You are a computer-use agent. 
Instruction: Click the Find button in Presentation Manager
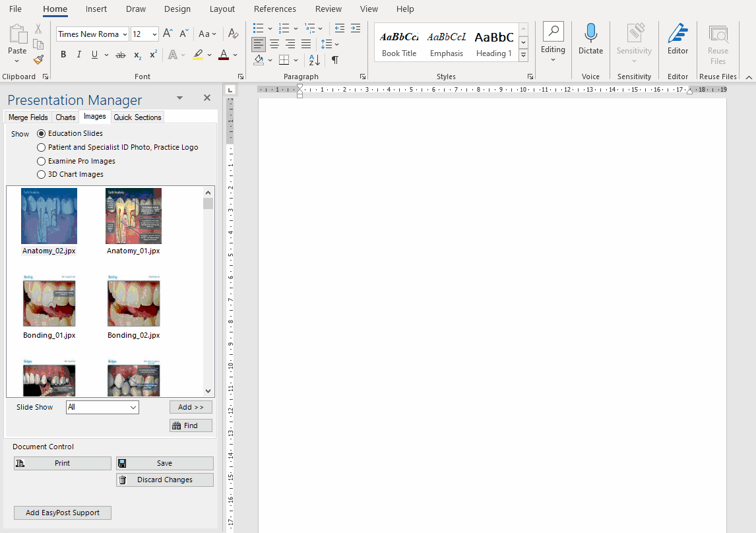click(191, 425)
